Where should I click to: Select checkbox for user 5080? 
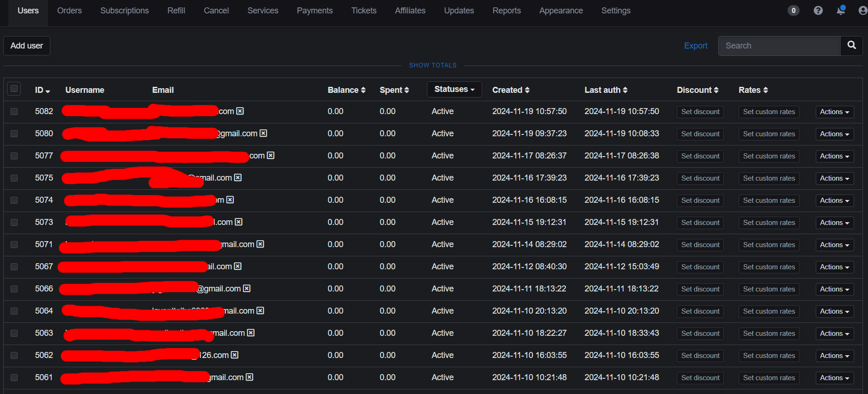[14, 133]
